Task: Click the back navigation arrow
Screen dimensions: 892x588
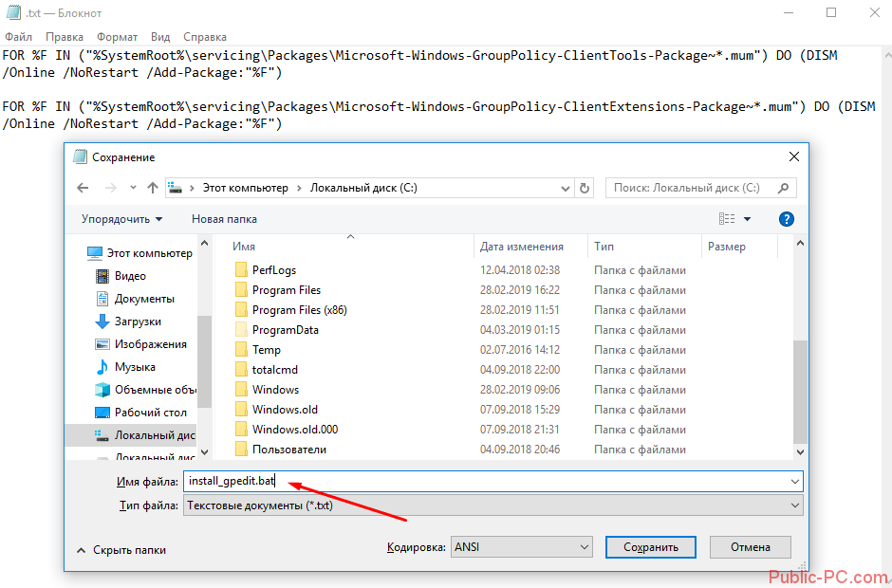Action: click(84, 188)
